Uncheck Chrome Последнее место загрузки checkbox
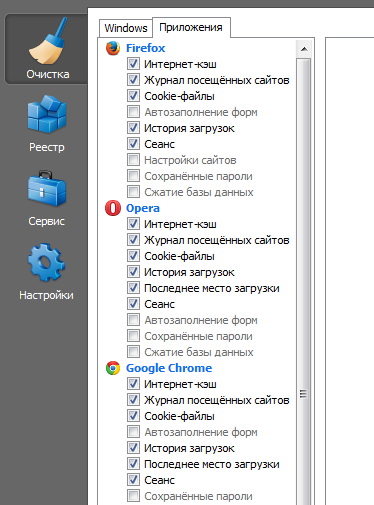This screenshot has height=505, width=374. 133,464
